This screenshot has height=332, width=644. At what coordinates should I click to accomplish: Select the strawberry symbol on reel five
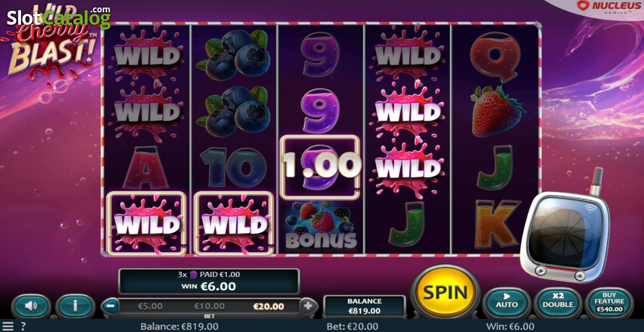[x=497, y=111]
